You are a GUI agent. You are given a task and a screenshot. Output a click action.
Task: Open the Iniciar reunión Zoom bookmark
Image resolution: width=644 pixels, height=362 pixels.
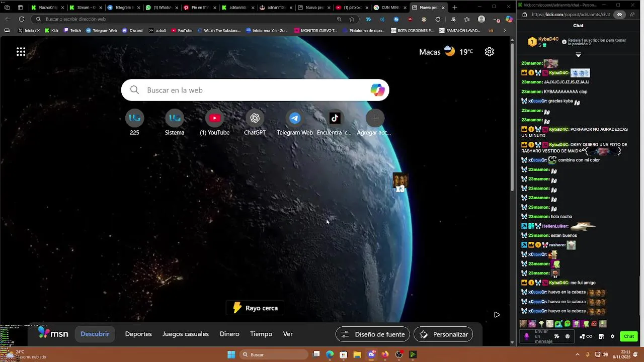tap(267, 30)
